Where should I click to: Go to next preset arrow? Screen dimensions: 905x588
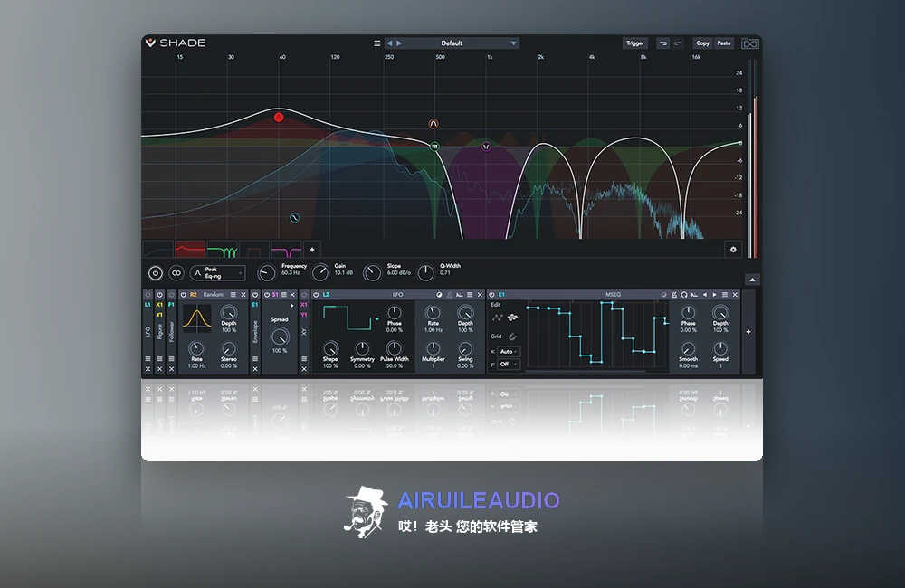pos(399,43)
